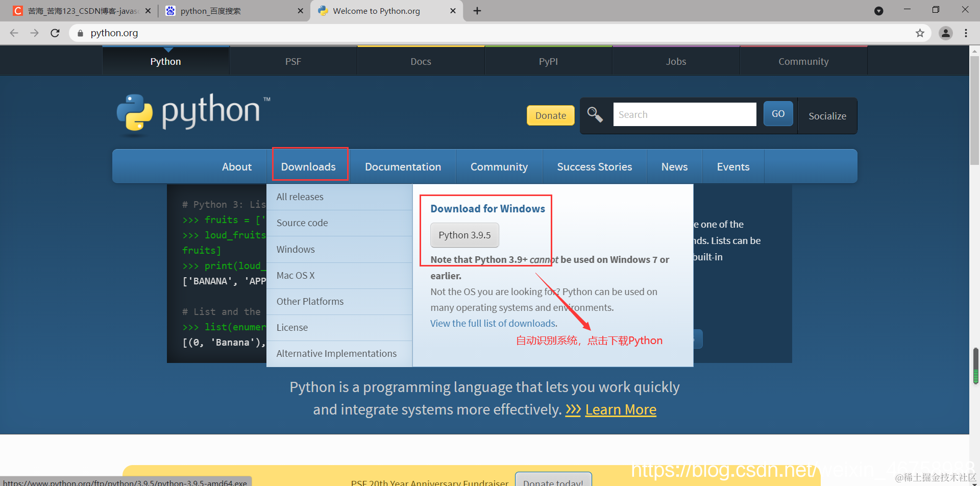This screenshot has height=486, width=980.
Task: Click the yellow Donate button
Action: point(550,115)
